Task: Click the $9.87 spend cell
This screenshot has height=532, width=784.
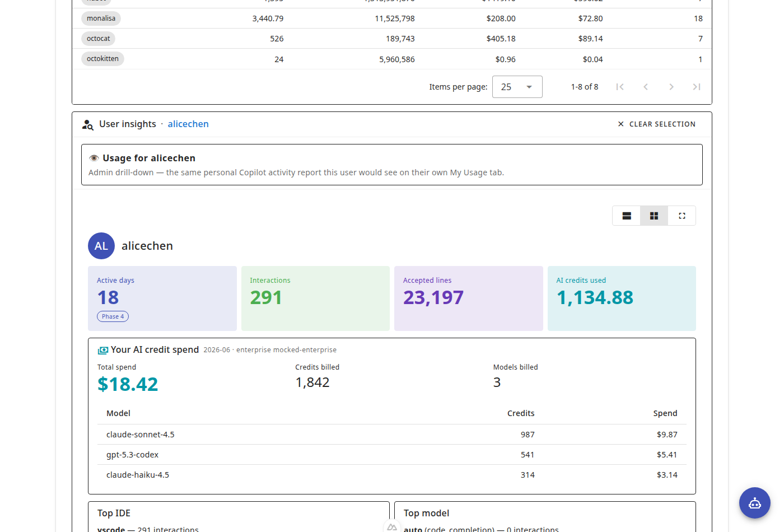Action: click(x=667, y=435)
